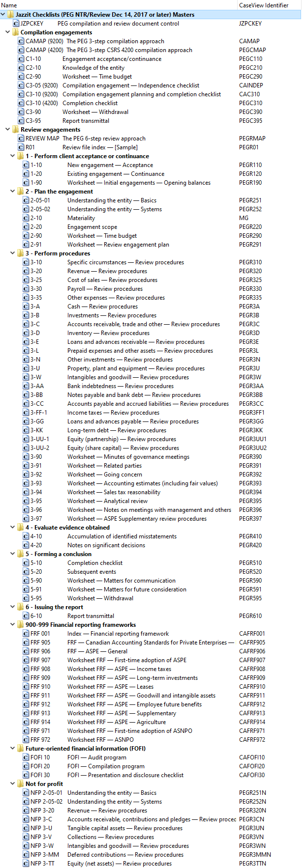Viewport: 305px width, 868px height.
Task: Click the PEGRMAP identifier text
Action: coord(252,139)
